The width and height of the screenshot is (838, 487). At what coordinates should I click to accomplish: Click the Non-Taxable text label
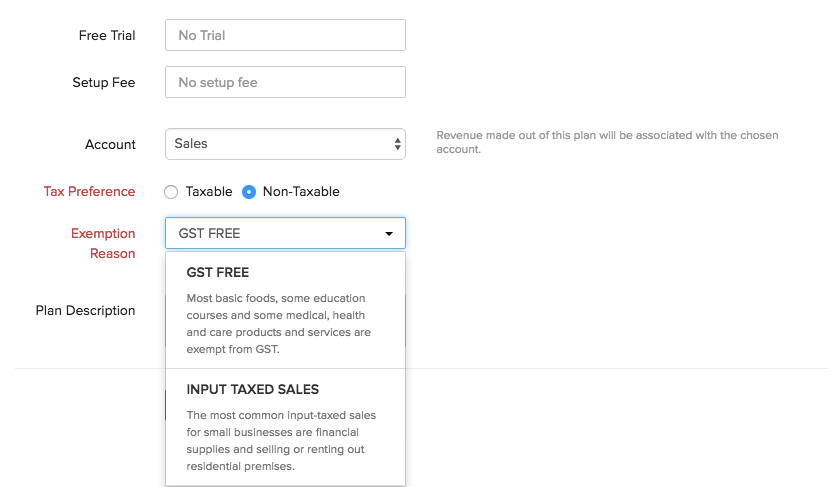[301, 192]
